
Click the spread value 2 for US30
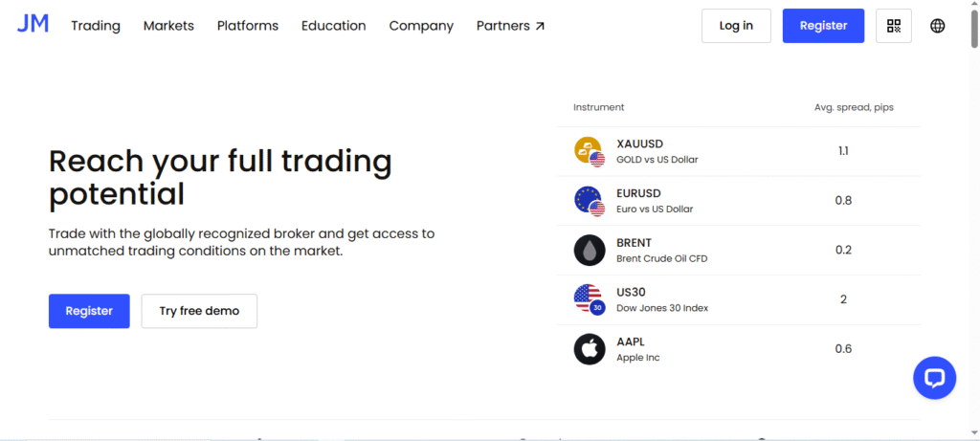point(843,299)
